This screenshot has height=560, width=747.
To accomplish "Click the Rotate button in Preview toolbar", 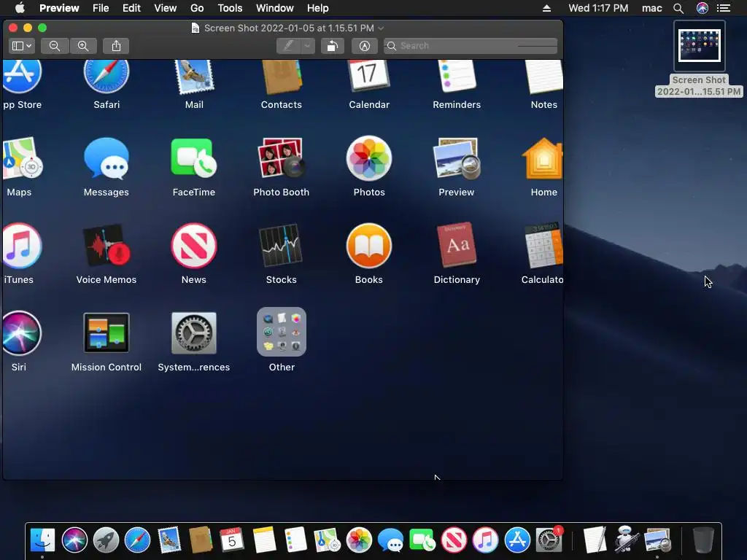I will coord(333,46).
